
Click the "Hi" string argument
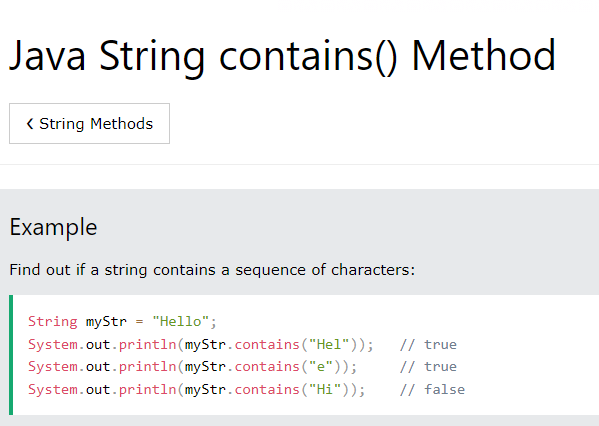click(325, 390)
